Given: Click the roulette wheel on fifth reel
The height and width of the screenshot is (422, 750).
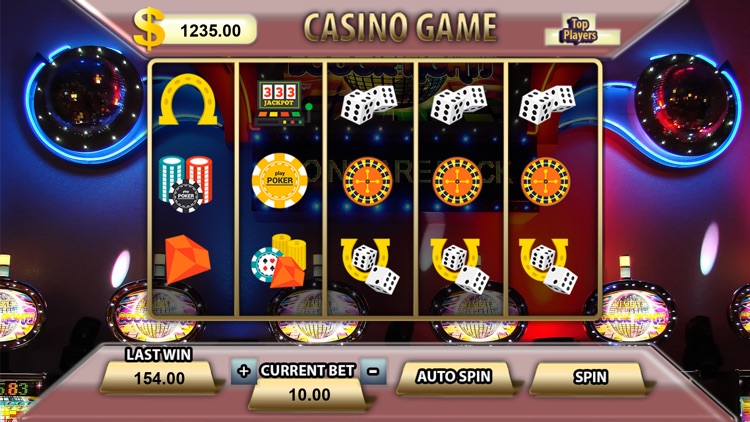Looking at the screenshot, I should [x=545, y=182].
